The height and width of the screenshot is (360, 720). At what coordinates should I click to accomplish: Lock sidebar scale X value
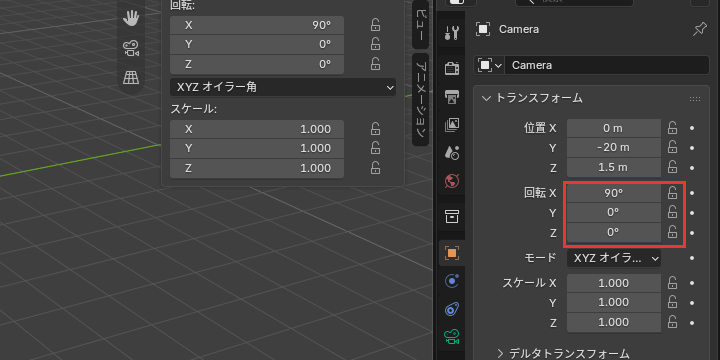point(375,129)
